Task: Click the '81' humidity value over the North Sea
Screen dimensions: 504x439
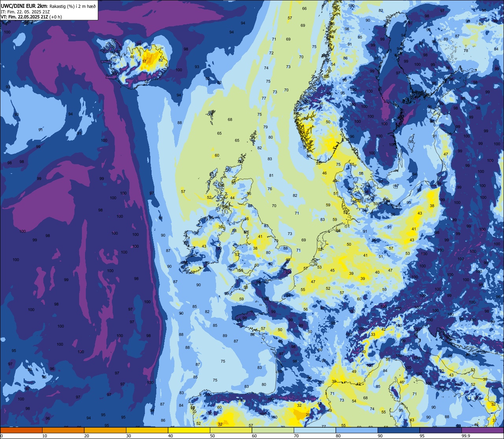Action: [x=271, y=176]
